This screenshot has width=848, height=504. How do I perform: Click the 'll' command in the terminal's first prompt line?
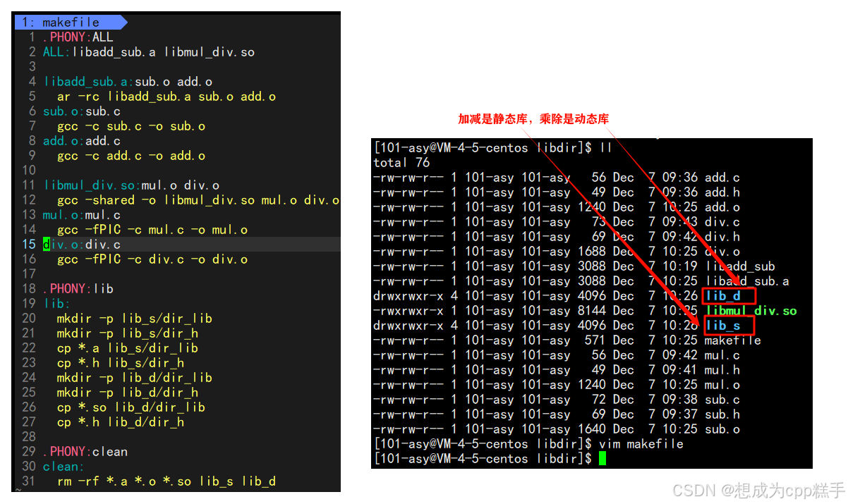pyautogui.click(x=606, y=148)
